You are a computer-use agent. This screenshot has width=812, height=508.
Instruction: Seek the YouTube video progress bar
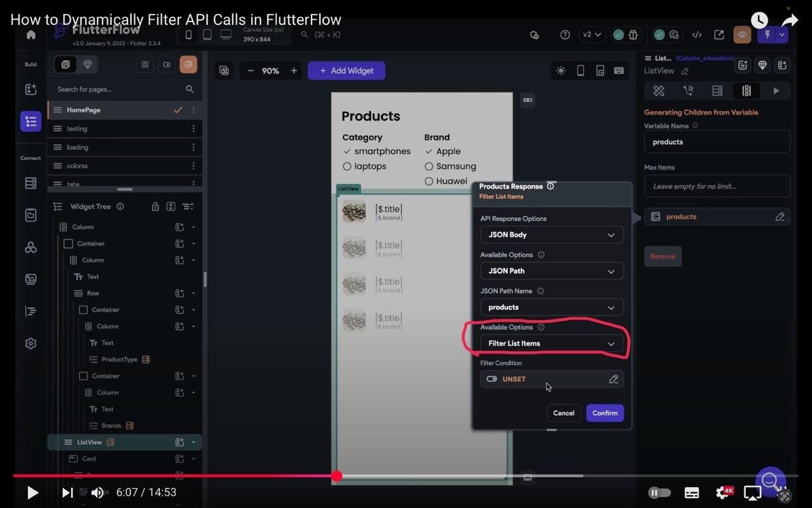(x=406, y=476)
